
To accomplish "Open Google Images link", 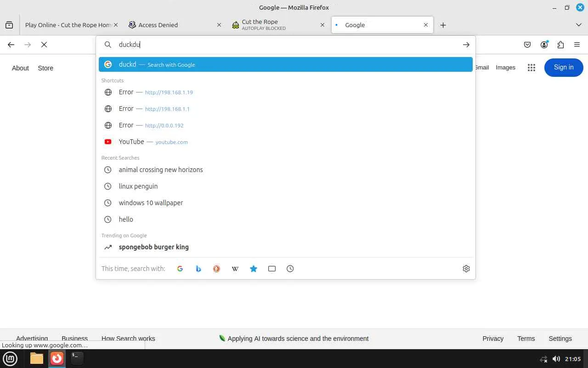I will pos(505,68).
